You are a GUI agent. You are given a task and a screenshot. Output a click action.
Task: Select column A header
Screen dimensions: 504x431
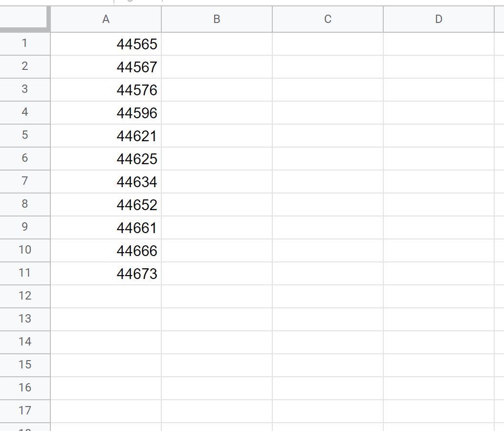coord(106,19)
